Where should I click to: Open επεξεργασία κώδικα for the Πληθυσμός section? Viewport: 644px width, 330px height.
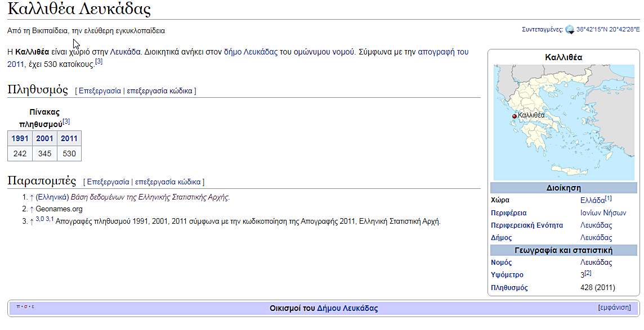click(160, 91)
